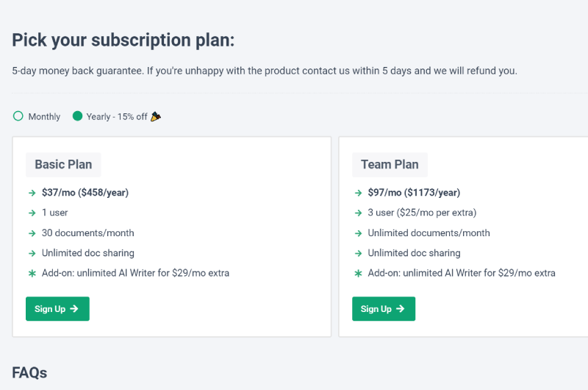Click the arrow inside Basic Sign Up button
The width and height of the screenshot is (588, 390).
tap(74, 308)
